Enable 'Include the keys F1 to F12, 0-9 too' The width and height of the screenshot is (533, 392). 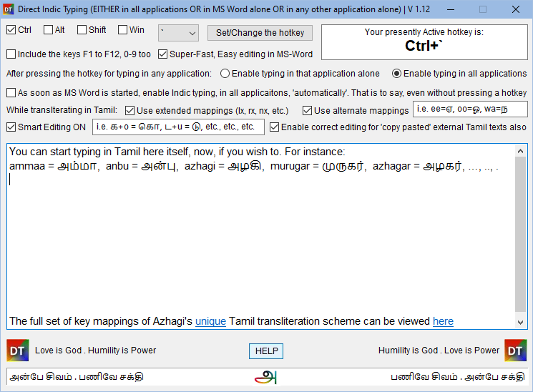[11, 54]
